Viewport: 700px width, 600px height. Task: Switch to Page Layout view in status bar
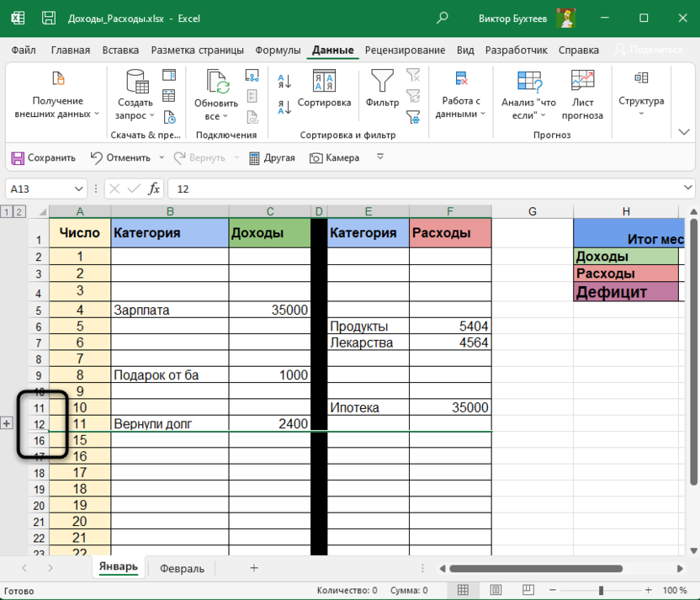(x=493, y=590)
